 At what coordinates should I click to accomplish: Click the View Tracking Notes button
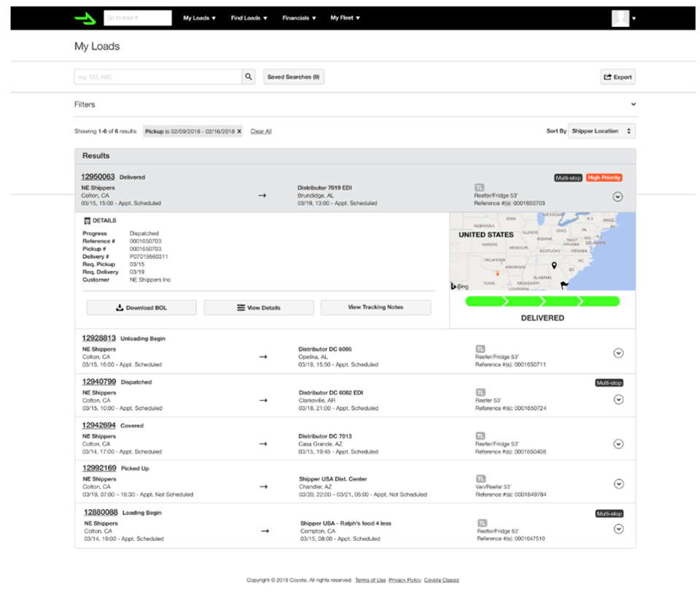pos(376,308)
